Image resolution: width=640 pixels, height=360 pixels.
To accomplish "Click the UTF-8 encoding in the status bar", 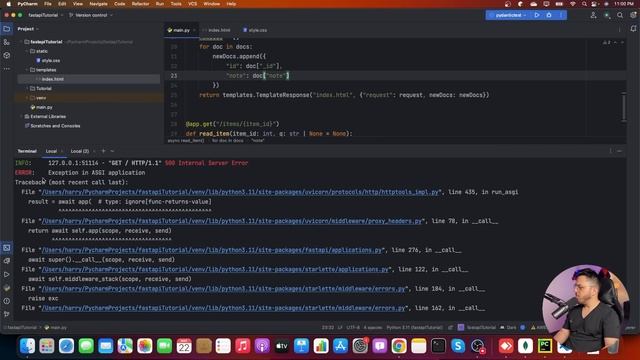I will (x=353, y=327).
